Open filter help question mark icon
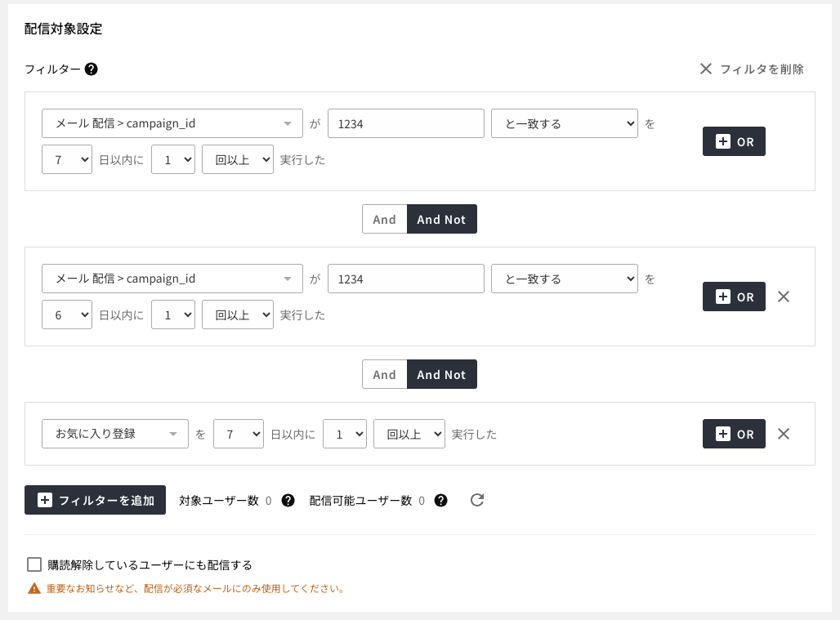Viewport: 840px width, 620px height. click(91, 69)
